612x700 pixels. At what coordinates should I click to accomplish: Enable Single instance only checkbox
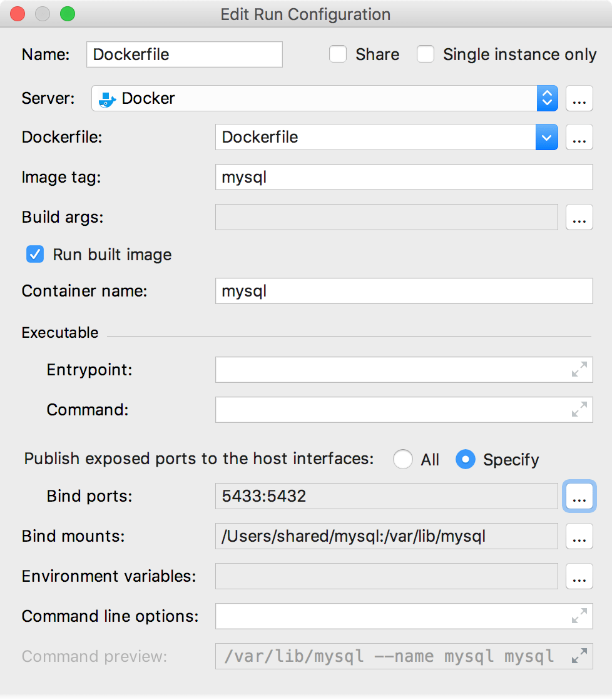point(426,54)
